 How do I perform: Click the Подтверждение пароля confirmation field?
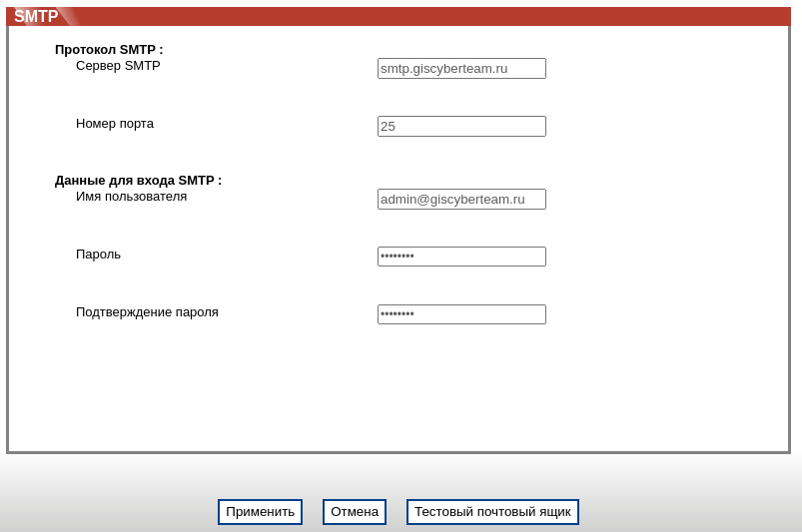(461, 314)
